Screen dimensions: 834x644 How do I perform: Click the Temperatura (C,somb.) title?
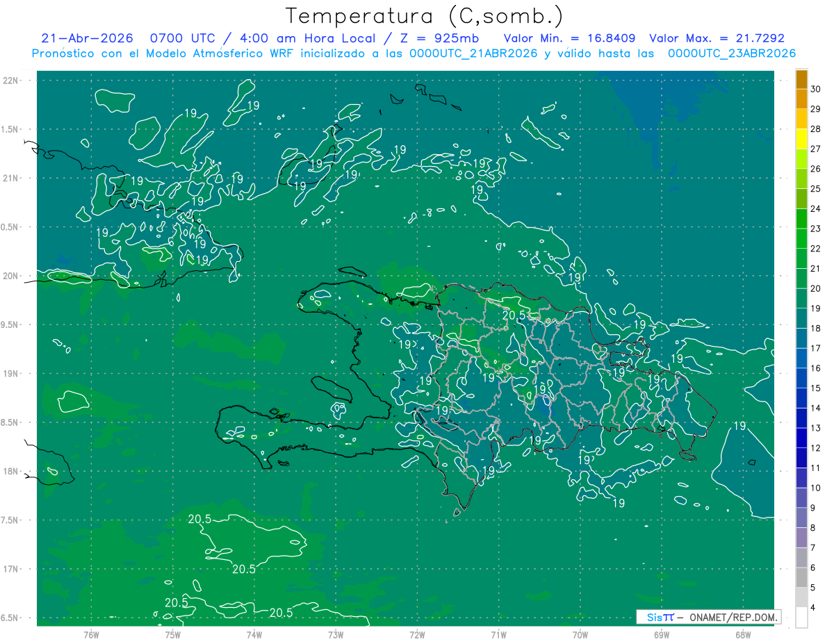(425, 16)
